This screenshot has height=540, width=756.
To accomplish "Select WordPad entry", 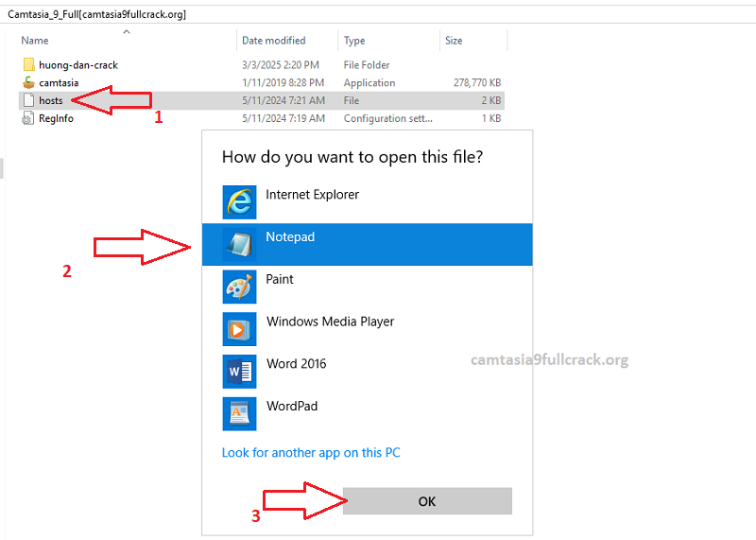I will tap(368, 413).
